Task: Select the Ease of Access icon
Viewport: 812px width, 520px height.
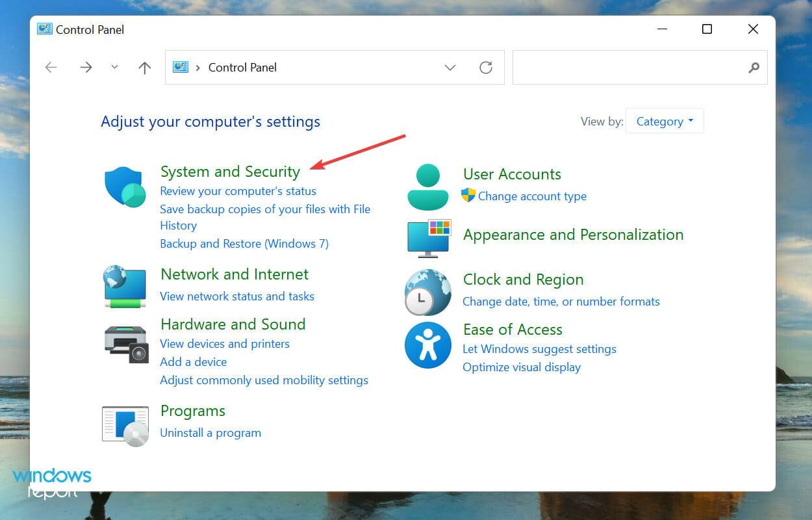Action: coord(427,345)
